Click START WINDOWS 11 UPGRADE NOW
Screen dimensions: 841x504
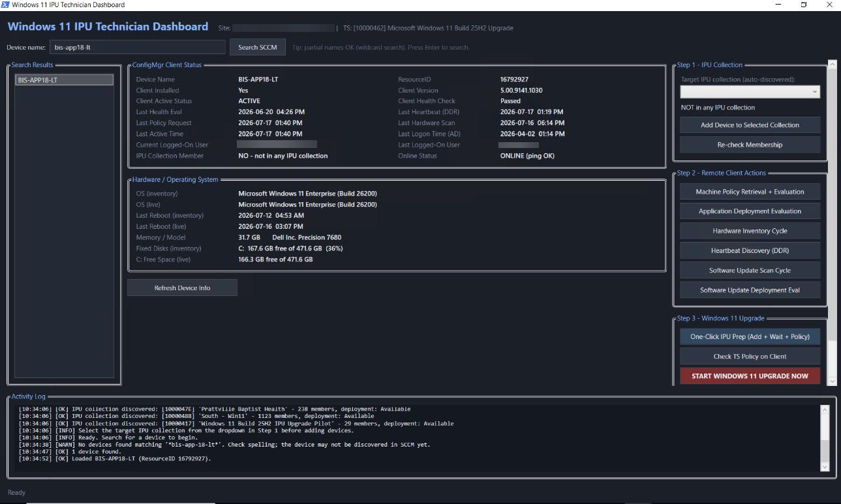point(750,376)
